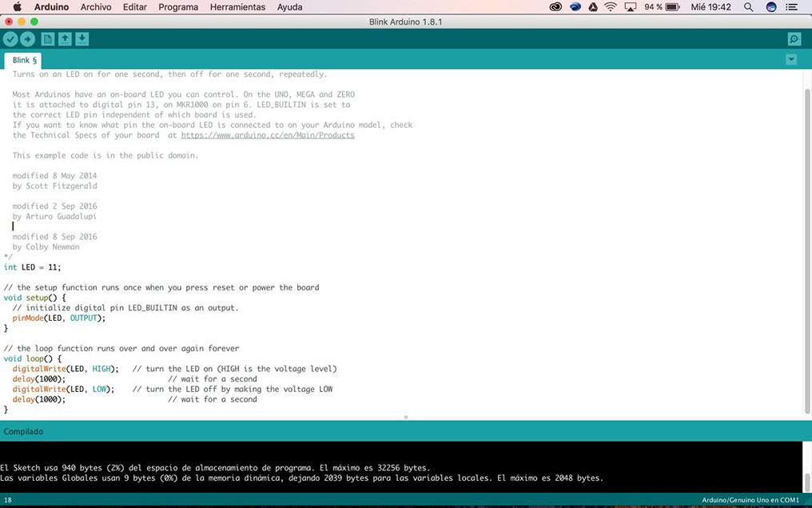
Task: Click the Google Drive menu bar icon
Action: pos(593,6)
